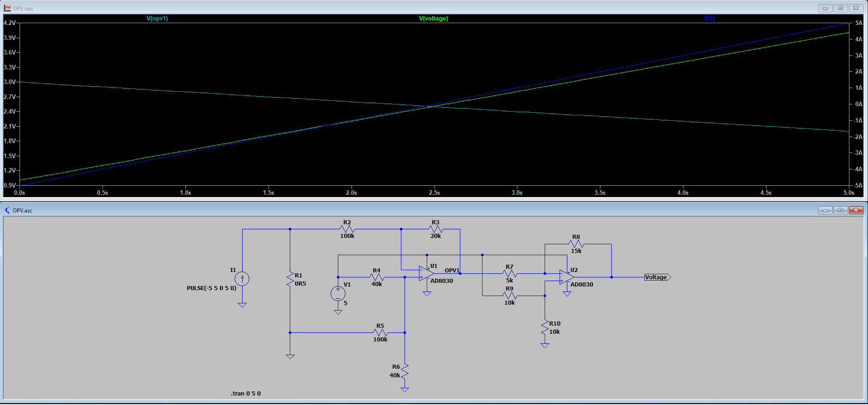Select the V(voltage) trace label
This screenshot has height=405, width=868.
[433, 19]
